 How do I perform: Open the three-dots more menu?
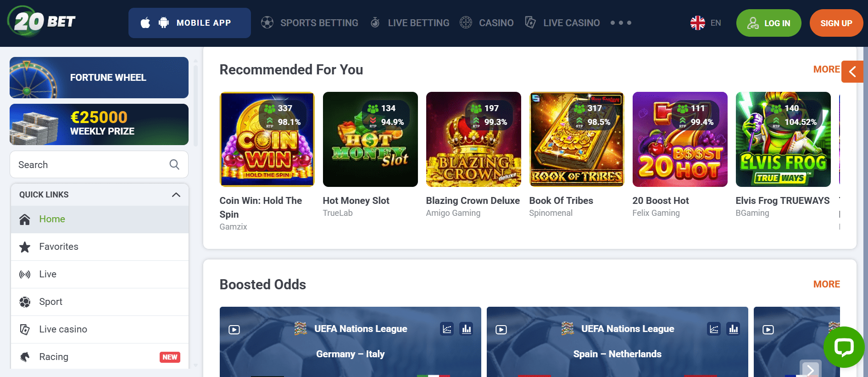click(x=621, y=23)
